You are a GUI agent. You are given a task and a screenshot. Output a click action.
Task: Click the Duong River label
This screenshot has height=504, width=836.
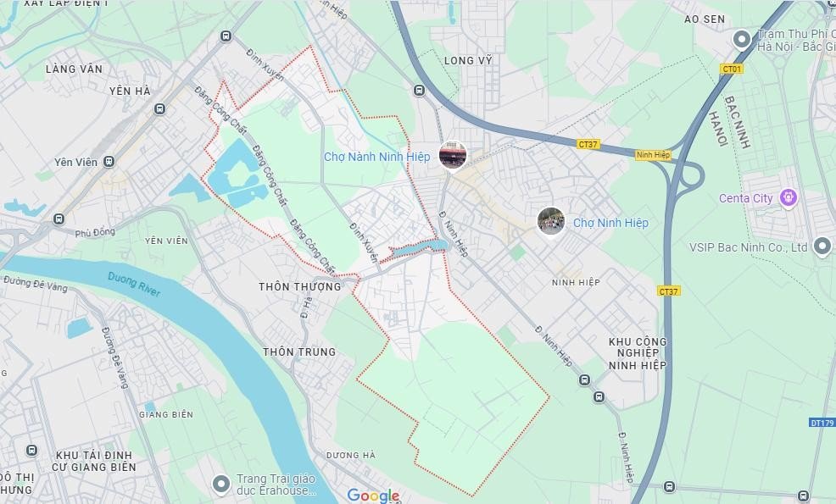click(134, 284)
